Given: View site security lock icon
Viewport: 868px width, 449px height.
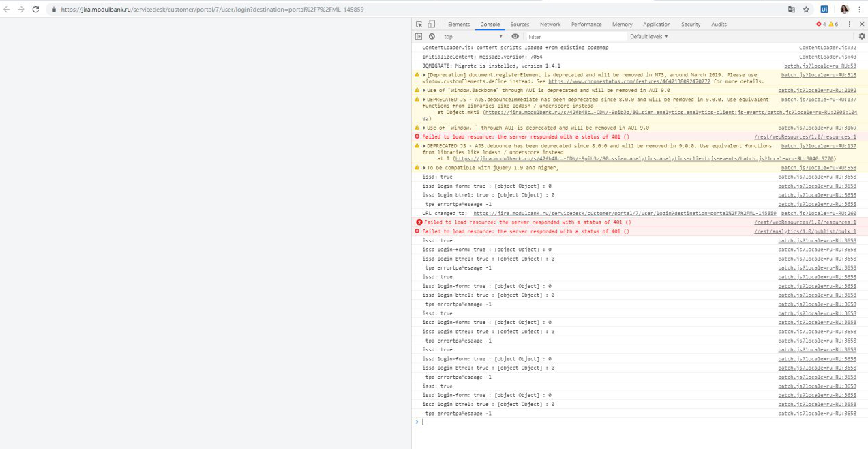Looking at the screenshot, I should (x=54, y=10).
